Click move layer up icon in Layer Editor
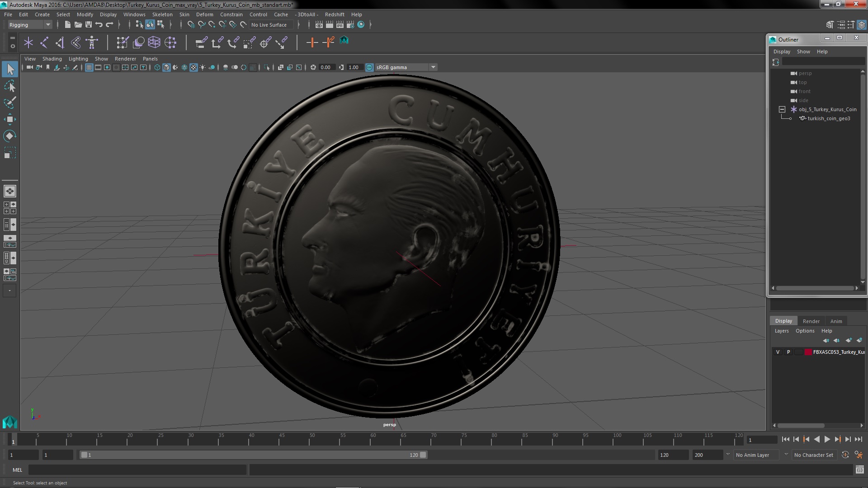Viewport: 868px width, 488px height. (x=826, y=340)
